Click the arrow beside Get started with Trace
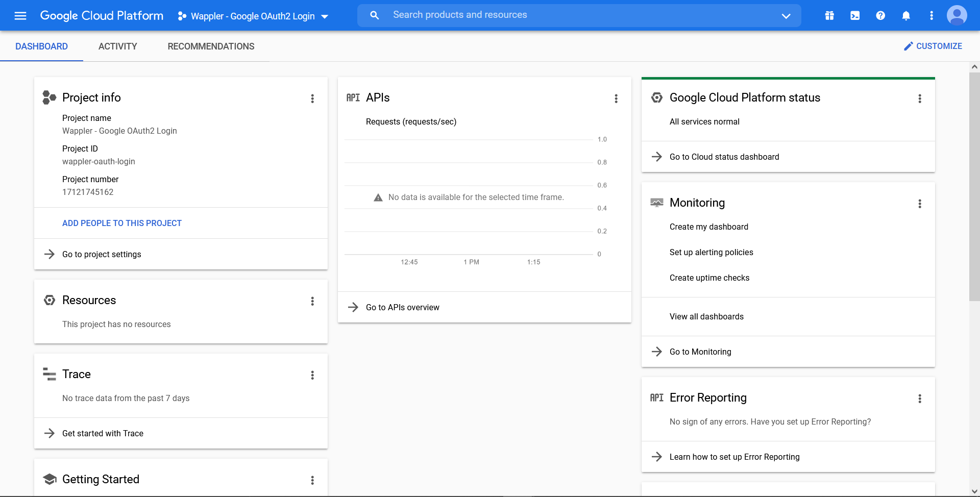The width and height of the screenshot is (980, 497). tap(50, 433)
